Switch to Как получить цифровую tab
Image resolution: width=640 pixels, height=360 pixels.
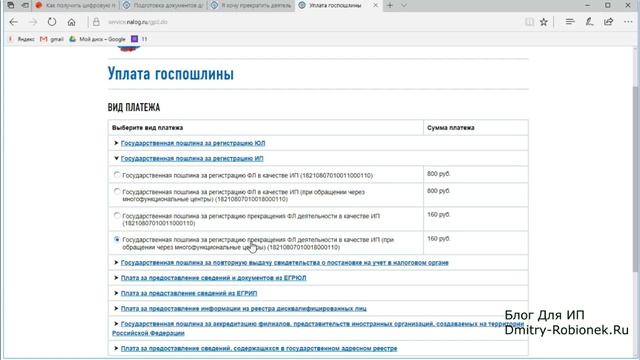(x=76, y=5)
